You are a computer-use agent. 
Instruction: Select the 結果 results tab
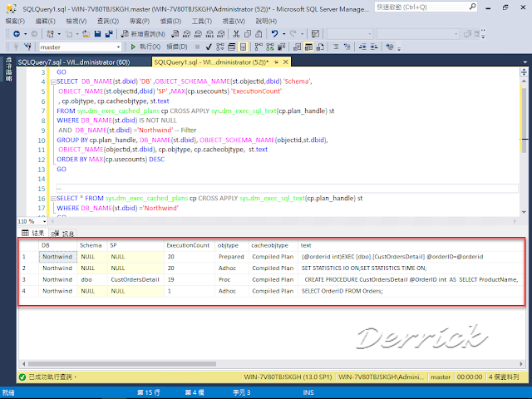tap(33, 233)
